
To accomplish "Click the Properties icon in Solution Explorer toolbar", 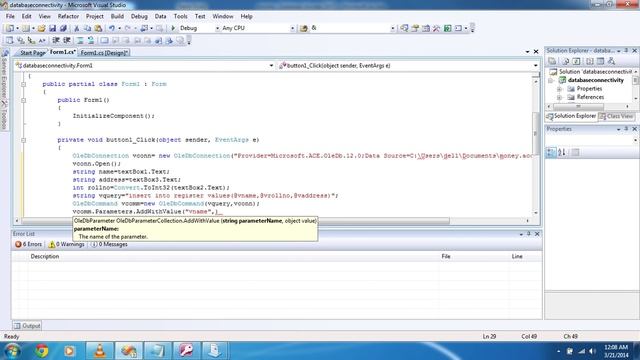I will point(552,61).
